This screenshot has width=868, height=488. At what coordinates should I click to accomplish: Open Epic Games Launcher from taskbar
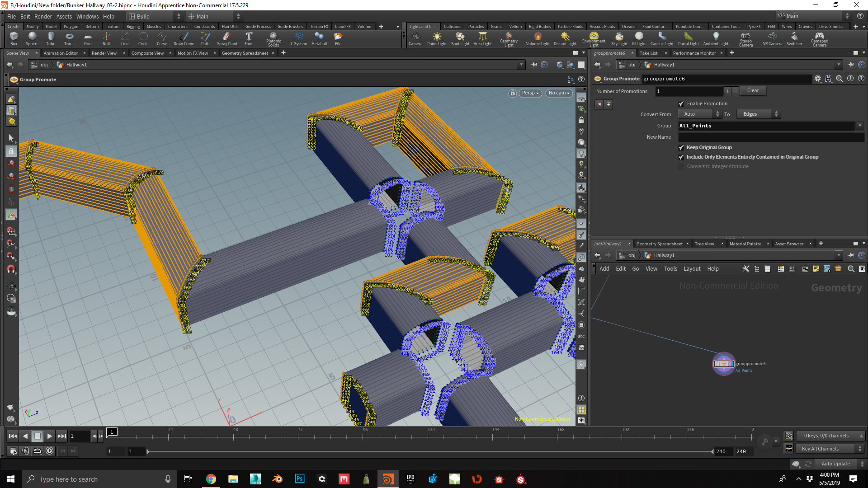pyautogui.click(x=410, y=479)
